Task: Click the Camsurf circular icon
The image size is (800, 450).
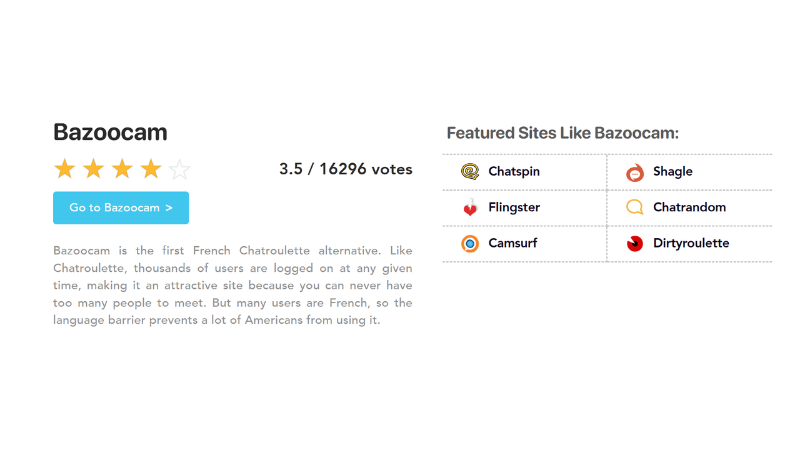Action: tap(470, 244)
